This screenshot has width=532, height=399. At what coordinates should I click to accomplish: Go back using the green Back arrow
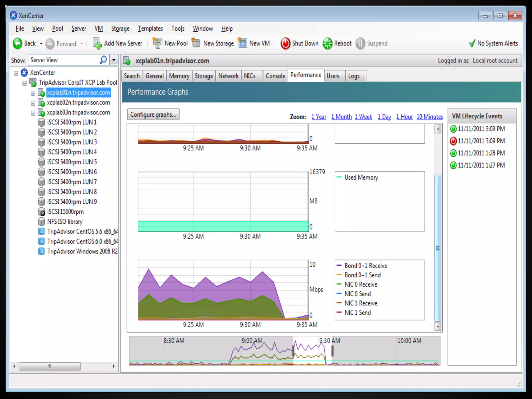[x=18, y=43]
